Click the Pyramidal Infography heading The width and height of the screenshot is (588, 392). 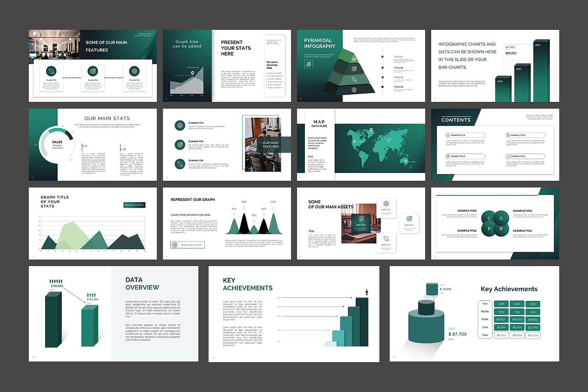(x=320, y=43)
